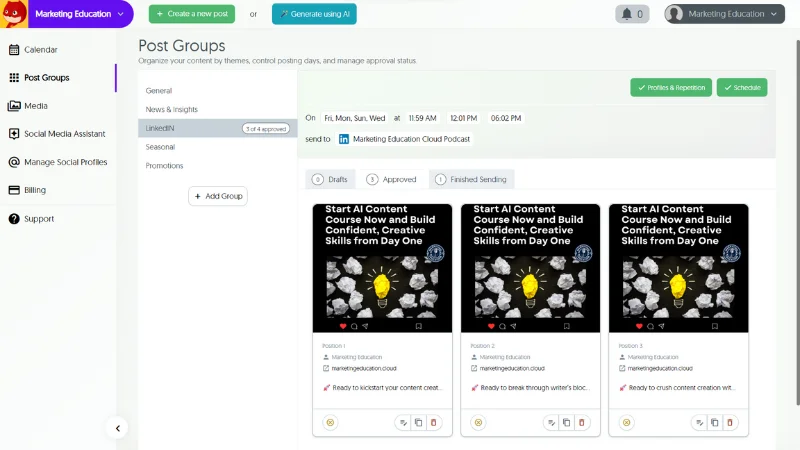This screenshot has height=450, width=800.
Task: Unapprove the Position 3 post
Action: (x=626, y=423)
